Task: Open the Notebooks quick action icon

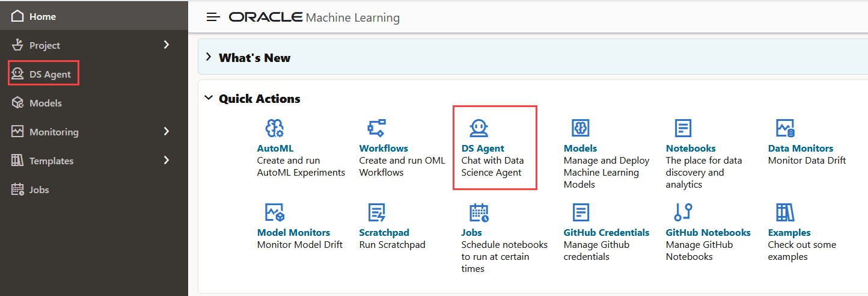Action: click(x=683, y=128)
